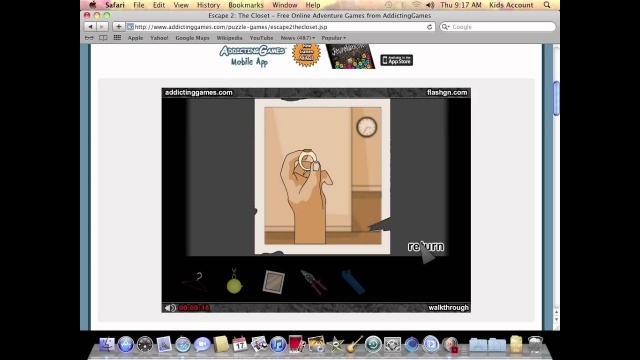Open Top Sites grid icon

(x=117, y=38)
